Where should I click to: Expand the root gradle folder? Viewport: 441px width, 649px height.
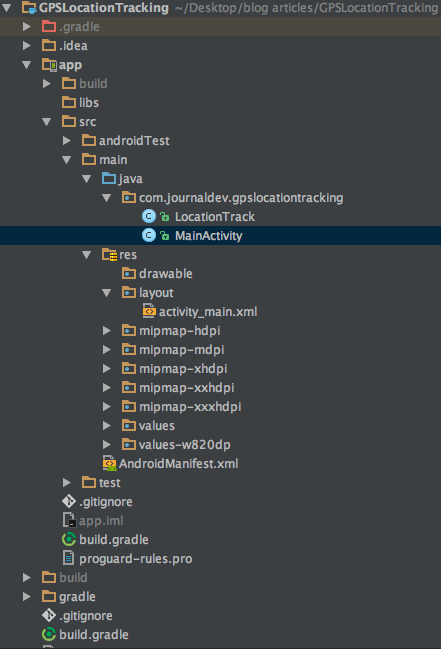[x=27, y=596]
